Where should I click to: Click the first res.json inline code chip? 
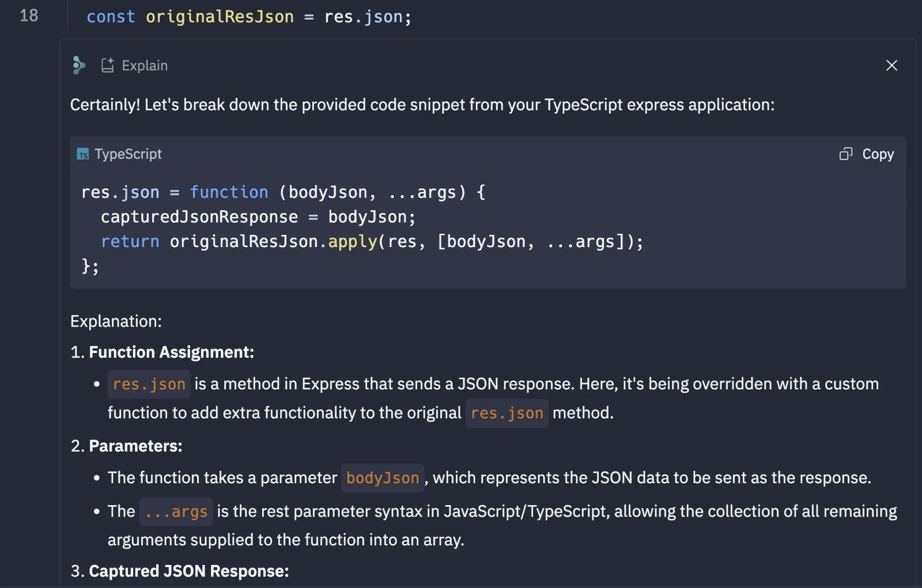click(149, 384)
